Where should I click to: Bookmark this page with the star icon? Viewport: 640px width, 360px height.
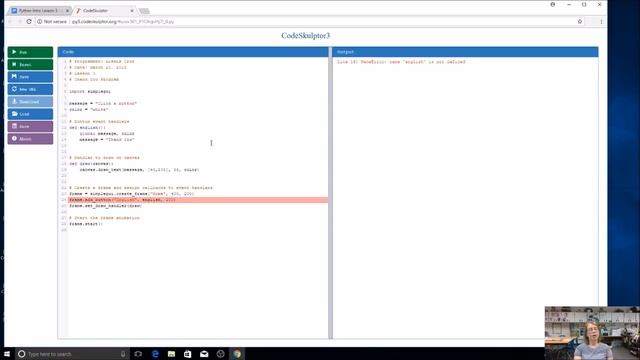[x=580, y=22]
